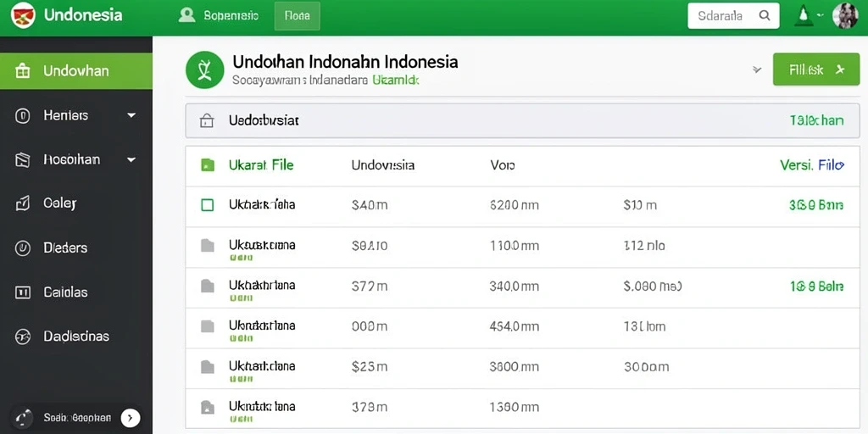Open the file name in the $40m row
This screenshot has width=868, height=434.
coord(262,205)
